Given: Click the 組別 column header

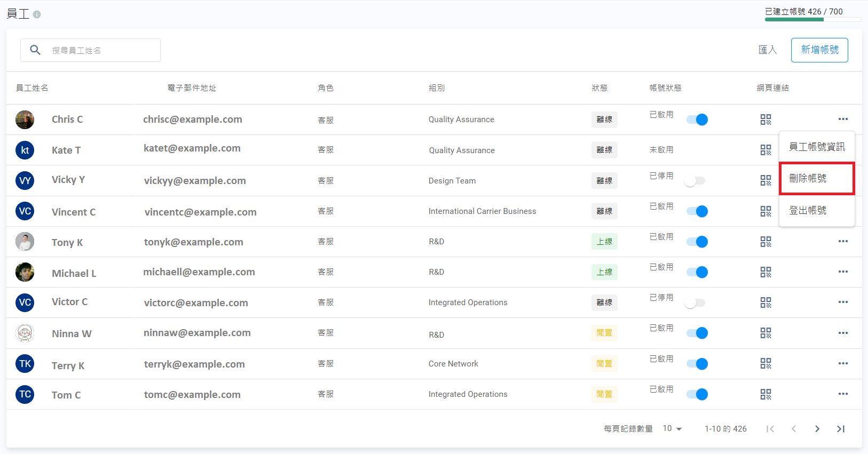Looking at the screenshot, I should tap(437, 88).
